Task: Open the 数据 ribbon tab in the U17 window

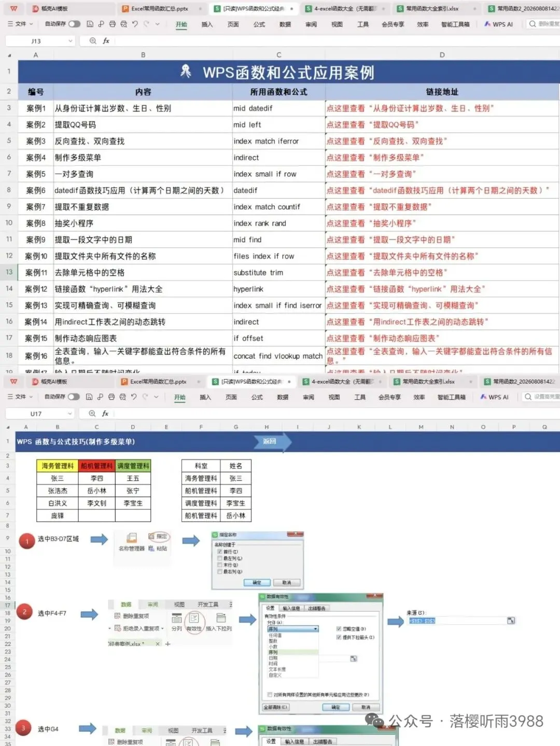Action: coord(283,397)
